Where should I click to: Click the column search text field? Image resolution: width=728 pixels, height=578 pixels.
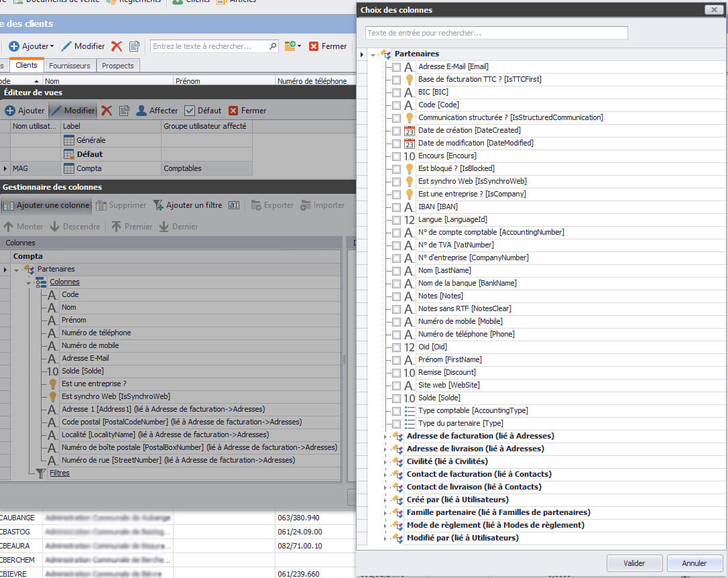point(496,33)
